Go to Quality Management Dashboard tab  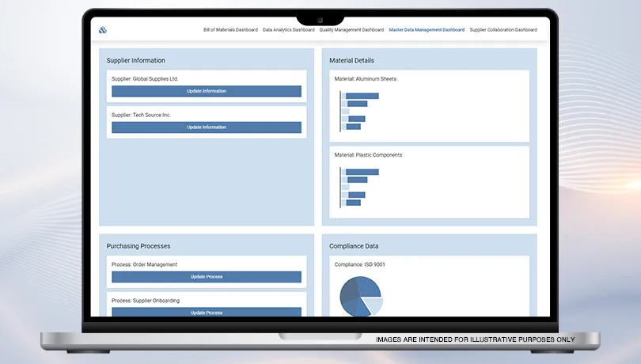point(351,30)
